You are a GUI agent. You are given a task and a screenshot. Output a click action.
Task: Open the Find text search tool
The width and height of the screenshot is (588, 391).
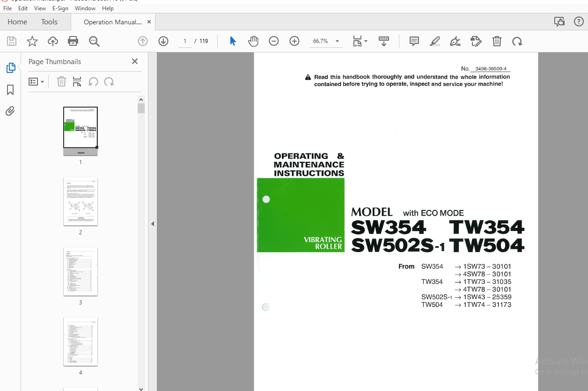pyautogui.click(x=94, y=41)
